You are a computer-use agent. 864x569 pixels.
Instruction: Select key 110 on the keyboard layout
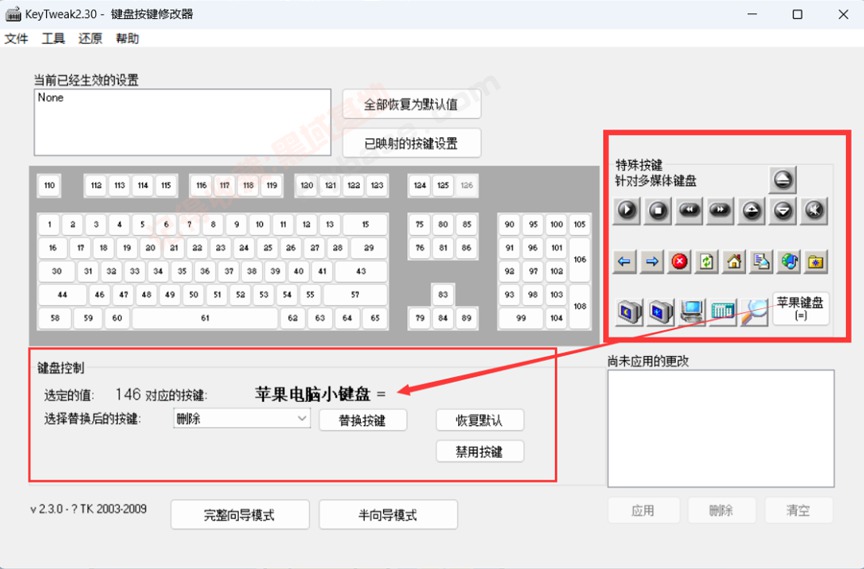coord(50,186)
